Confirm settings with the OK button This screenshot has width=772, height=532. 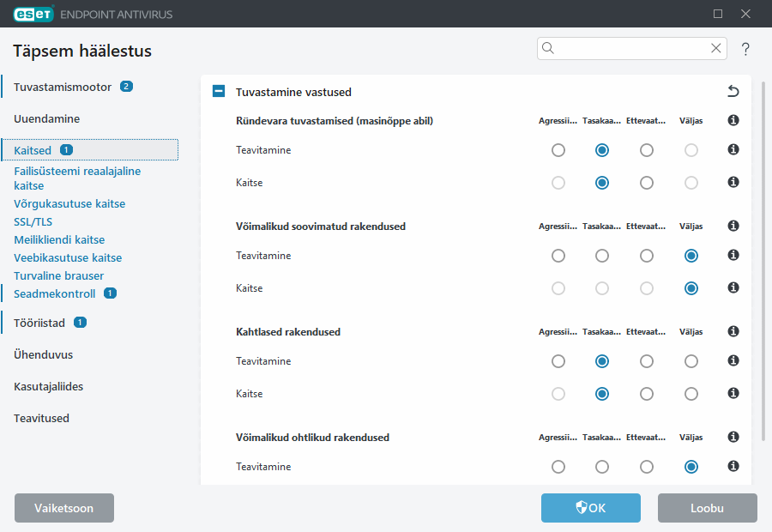(x=590, y=508)
